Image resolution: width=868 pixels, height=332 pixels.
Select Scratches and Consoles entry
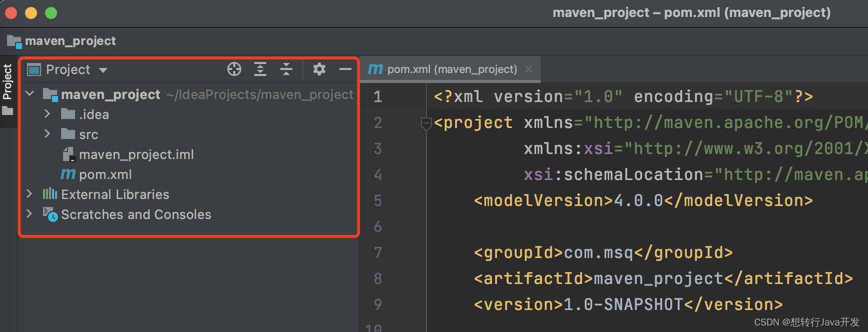pyautogui.click(x=136, y=214)
